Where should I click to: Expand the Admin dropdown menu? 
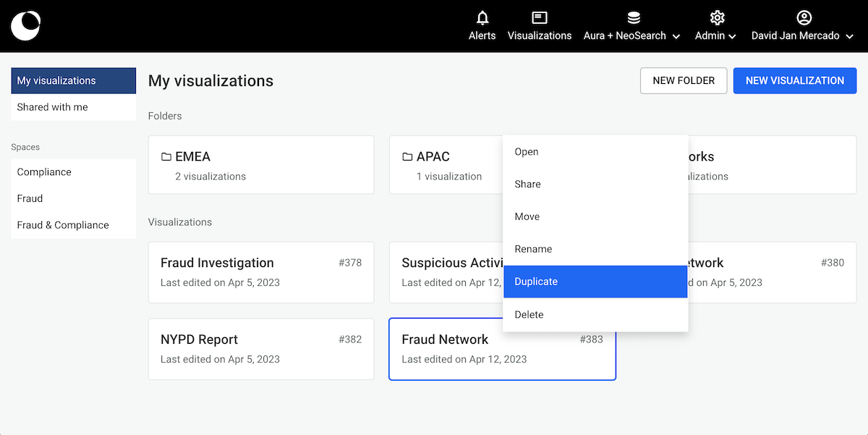pos(732,36)
